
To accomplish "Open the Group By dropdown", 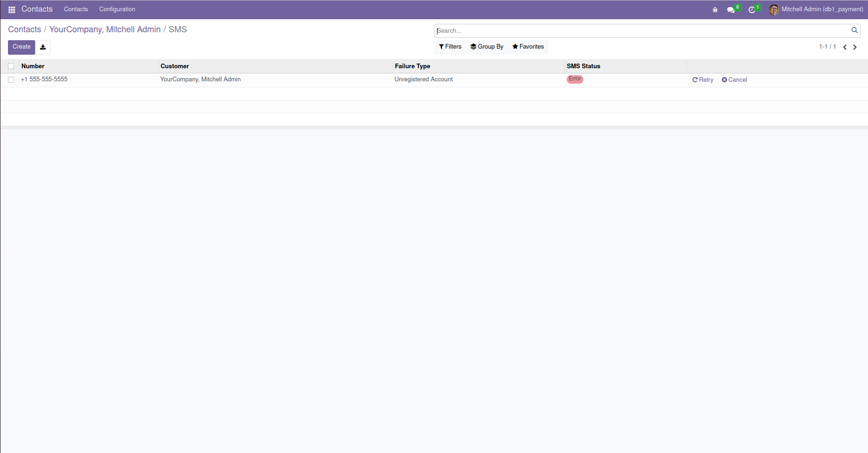I will pos(487,47).
